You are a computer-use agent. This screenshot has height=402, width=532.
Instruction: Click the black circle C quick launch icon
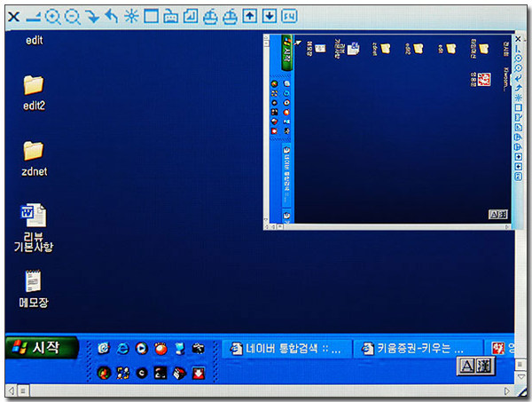click(142, 373)
